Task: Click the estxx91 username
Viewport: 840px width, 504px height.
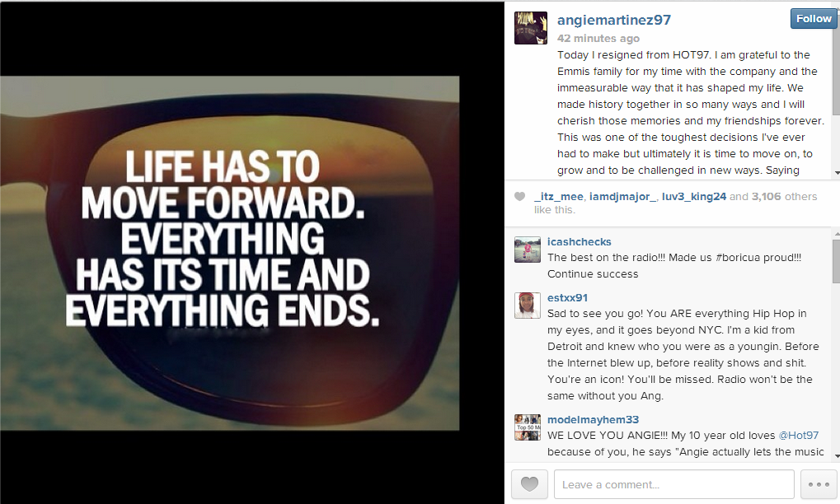Action: click(567, 297)
